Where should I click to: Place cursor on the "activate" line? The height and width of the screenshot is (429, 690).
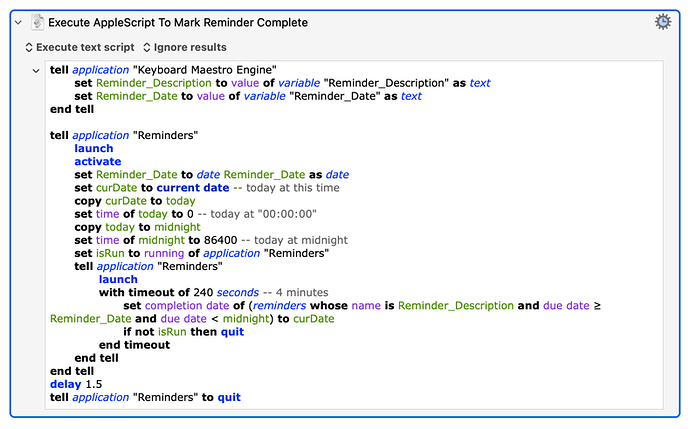(98, 161)
